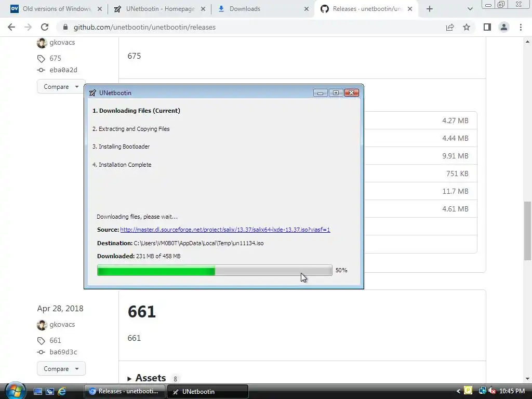
Task: Restore down the Chrome window
Action: pyautogui.click(x=501, y=4)
